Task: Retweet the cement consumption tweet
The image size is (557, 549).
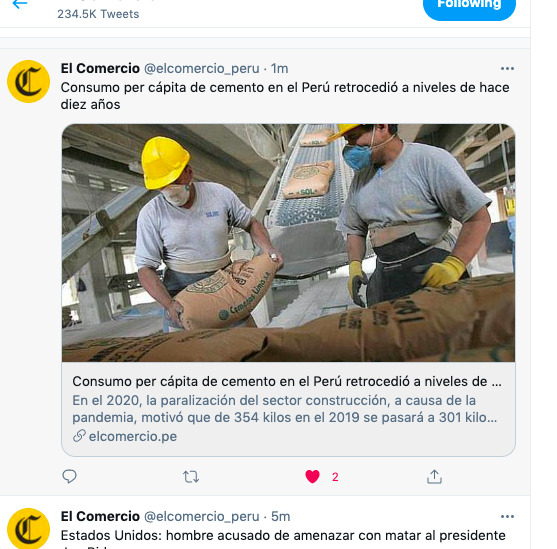Action: click(x=191, y=477)
